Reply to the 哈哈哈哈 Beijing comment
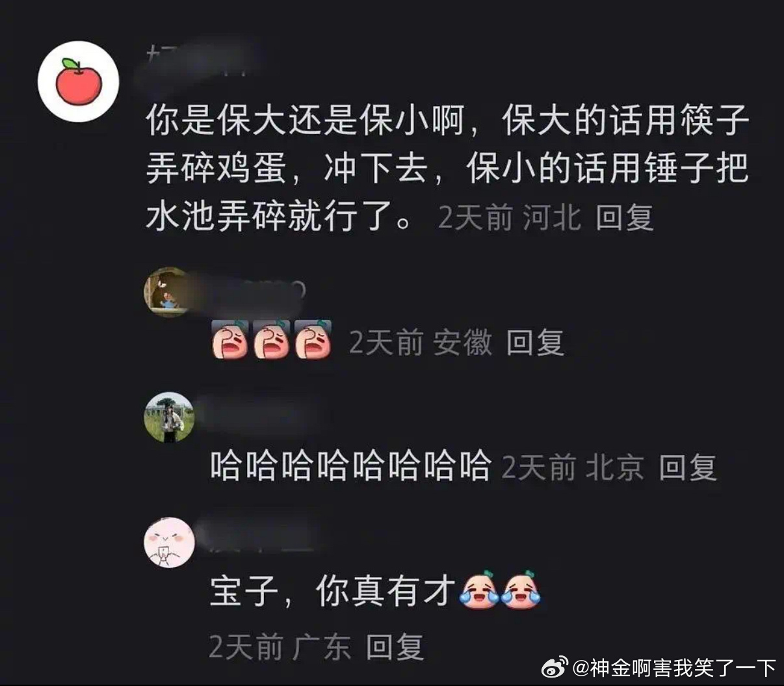Image resolution: width=784 pixels, height=686 pixels. click(x=688, y=467)
